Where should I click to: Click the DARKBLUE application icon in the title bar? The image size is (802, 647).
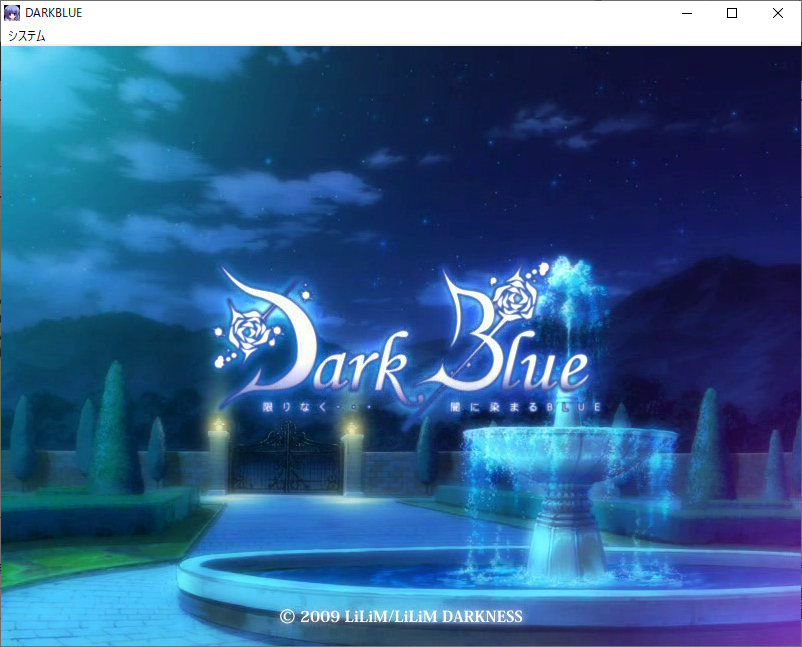coord(12,12)
